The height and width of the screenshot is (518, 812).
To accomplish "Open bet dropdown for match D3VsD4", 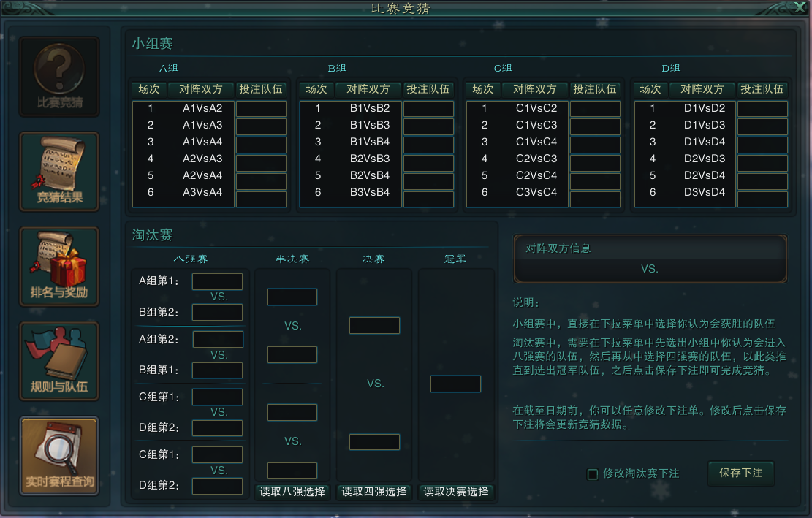I will pos(762,193).
